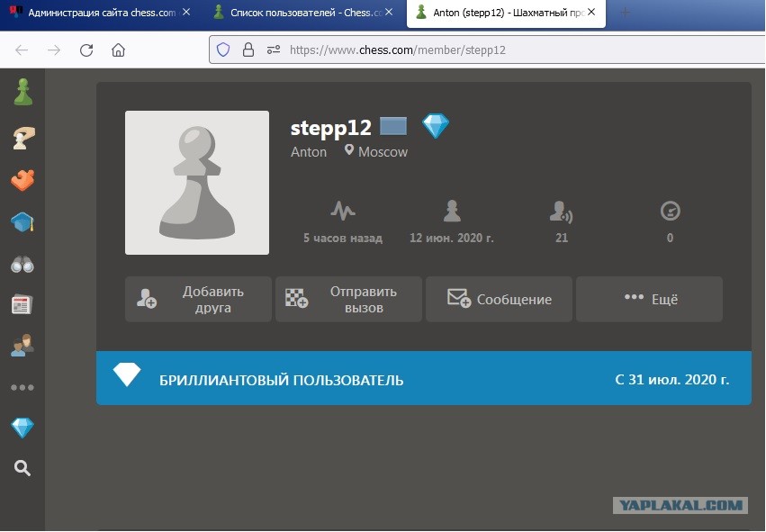Click the white diamond in the blue banner

(127, 374)
